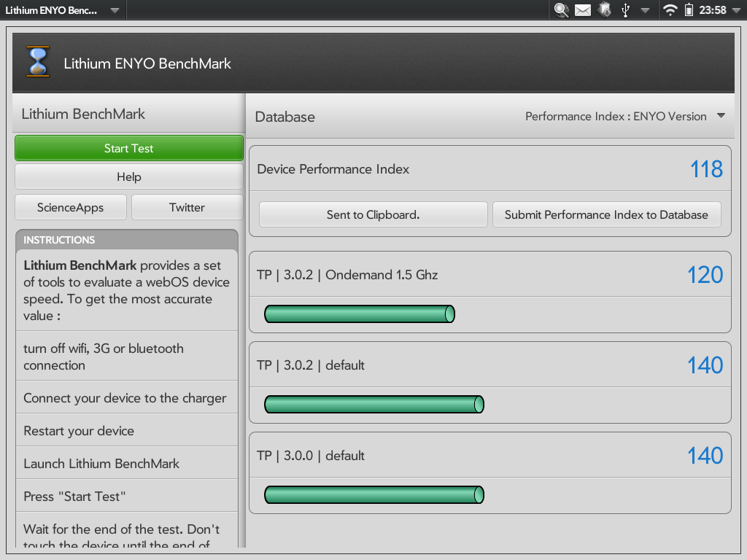Click the Device Performance Index label
Screen dimensions: 747x560
[x=333, y=169]
